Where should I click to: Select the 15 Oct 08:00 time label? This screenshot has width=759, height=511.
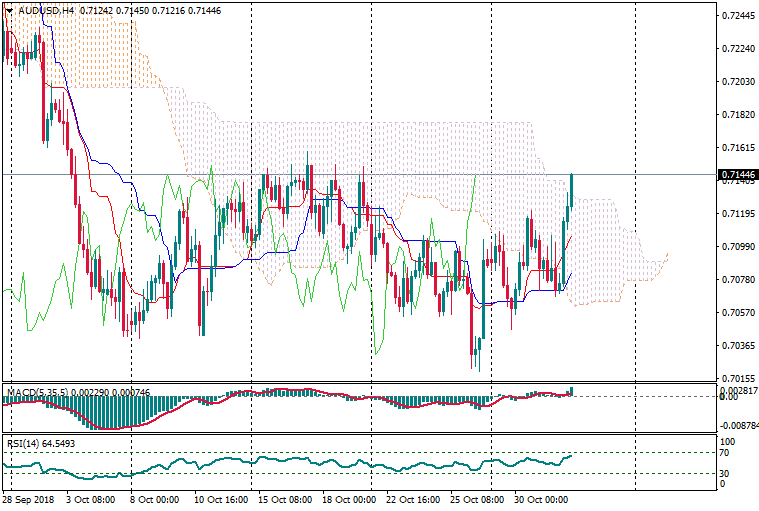coord(285,498)
